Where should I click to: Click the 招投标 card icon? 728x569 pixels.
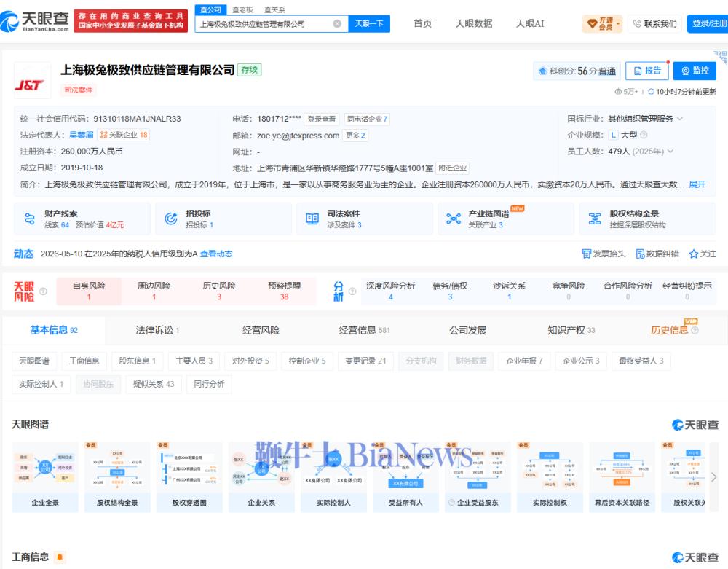[171, 219]
